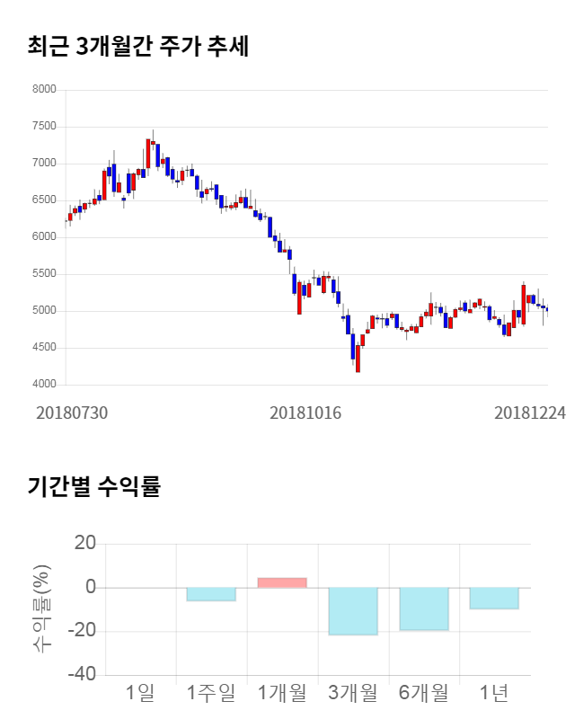Click the -40 return axis label
Viewport: 575px width, 728px height.
pyautogui.click(x=83, y=674)
